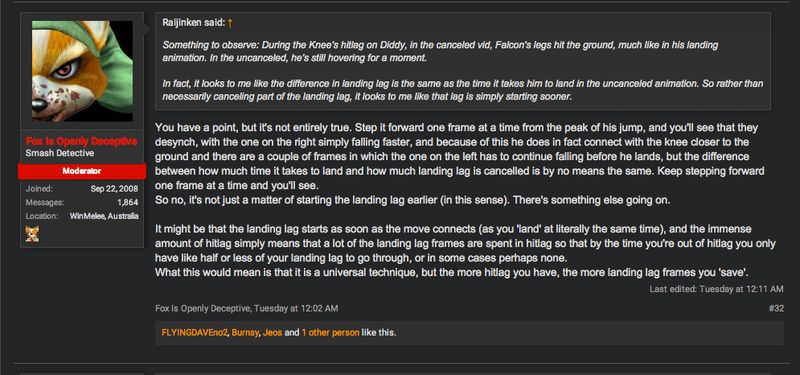Open Jeos's profile in likes list
The width and height of the screenshot is (800, 375).
tap(272, 333)
